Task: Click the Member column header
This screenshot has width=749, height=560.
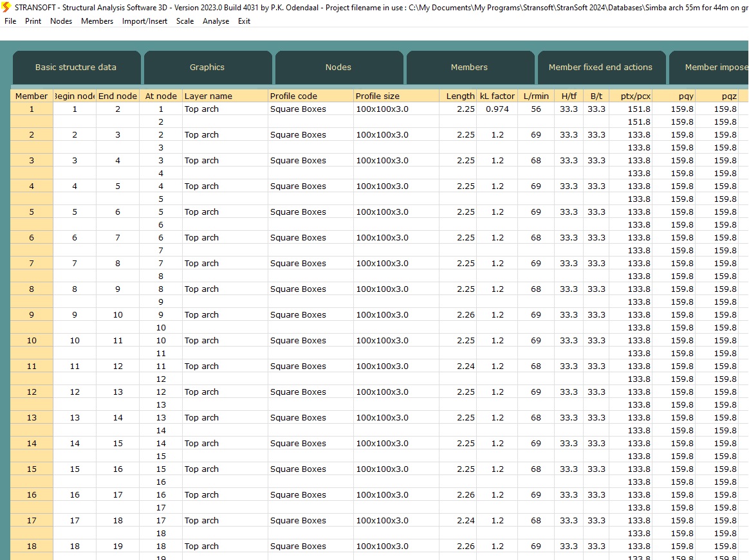Action: pos(32,96)
